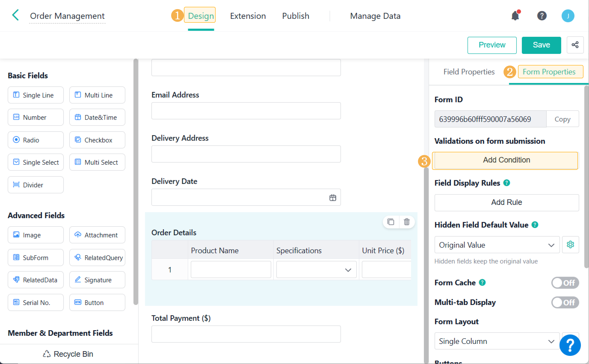Screen dimensions: 589x364
Task: Open the notifications bell
Action: 515,16
